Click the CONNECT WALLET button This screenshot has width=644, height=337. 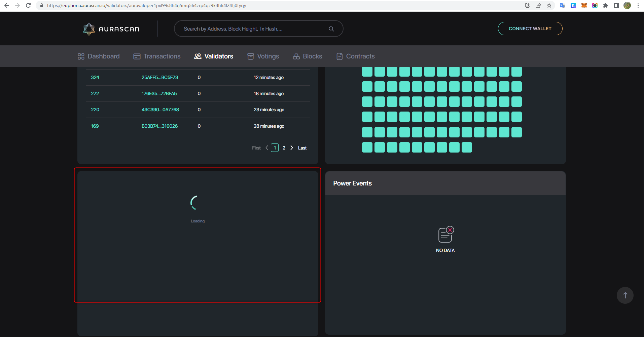(530, 29)
